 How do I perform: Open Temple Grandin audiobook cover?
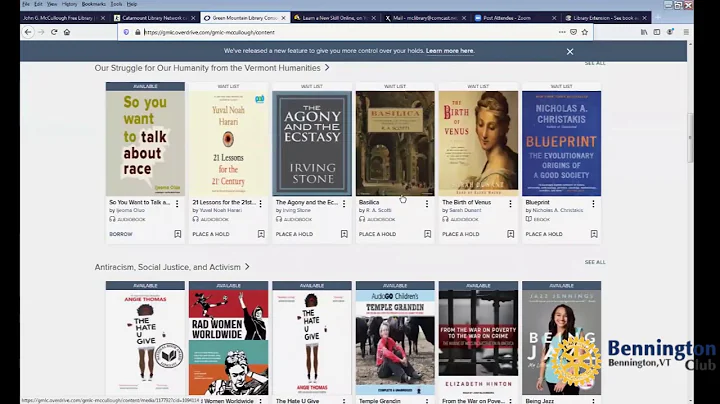coord(395,342)
